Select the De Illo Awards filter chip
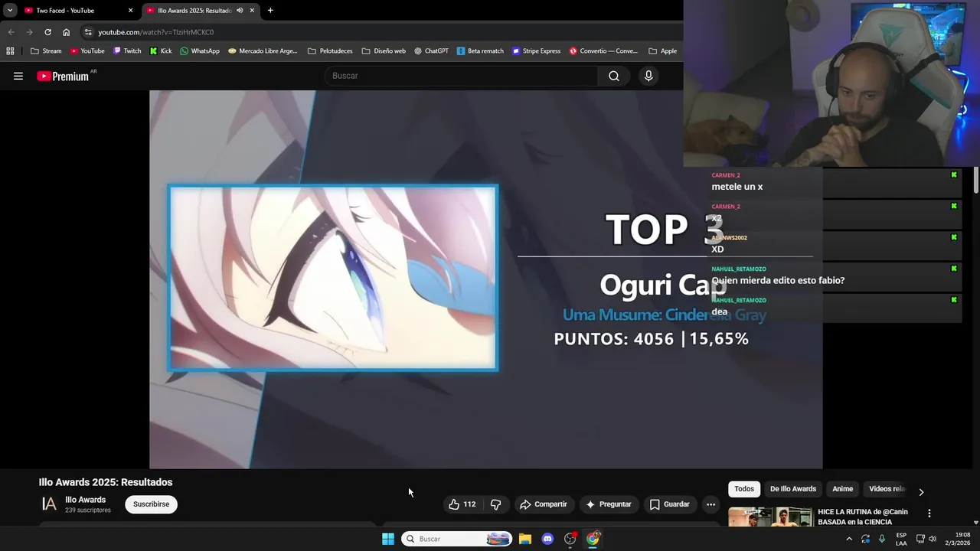Image resolution: width=980 pixels, height=551 pixels. coord(793,489)
